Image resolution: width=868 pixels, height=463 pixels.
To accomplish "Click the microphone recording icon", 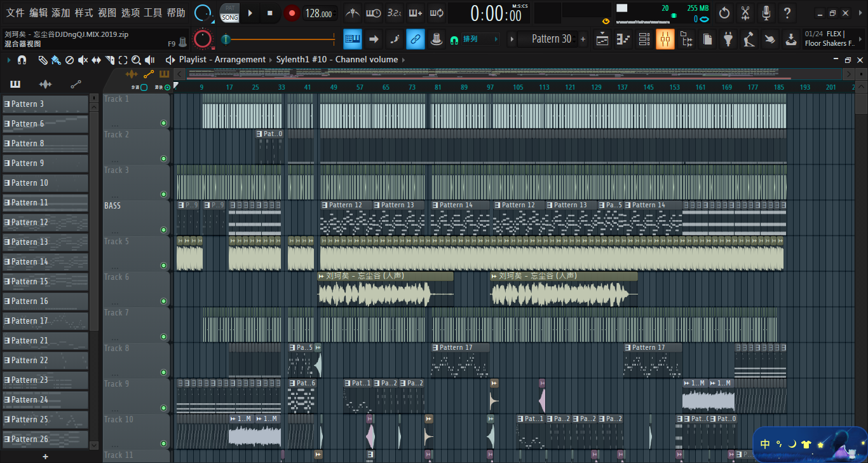I will [x=766, y=13].
